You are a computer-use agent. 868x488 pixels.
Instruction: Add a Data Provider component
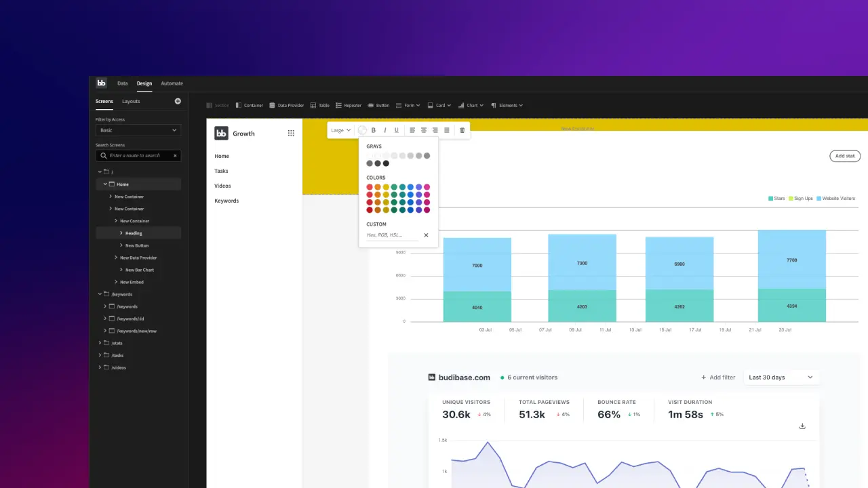tap(286, 105)
